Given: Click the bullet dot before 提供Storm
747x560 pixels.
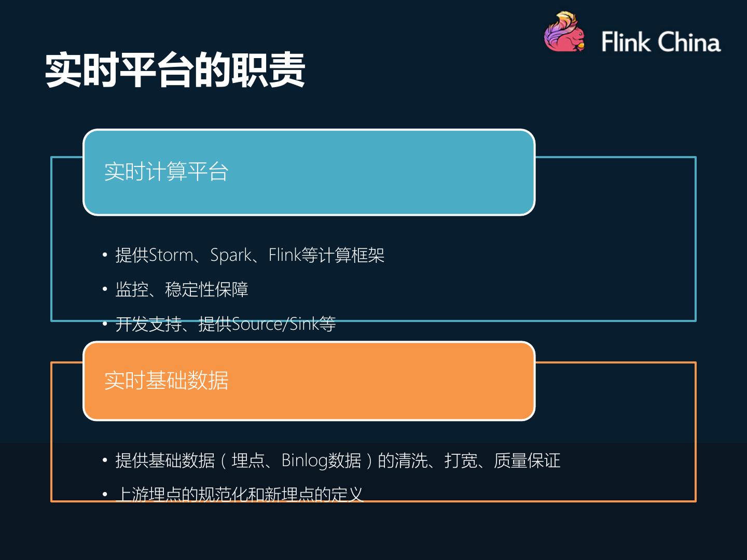Looking at the screenshot, I should point(105,255).
